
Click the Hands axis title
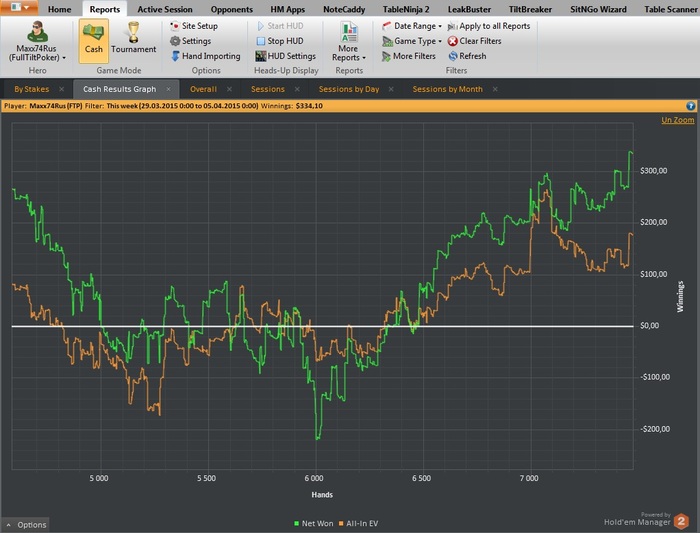[x=322, y=495]
